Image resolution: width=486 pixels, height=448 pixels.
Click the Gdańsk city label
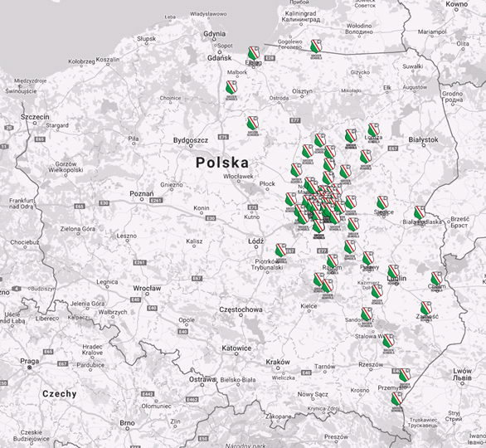tap(220, 58)
